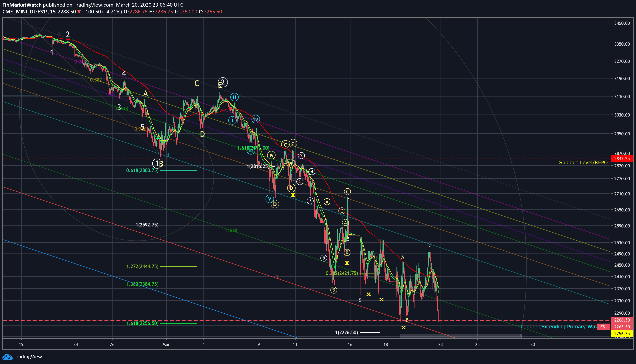636x364 pixels.
Task: Click the white circled 4 wave label
Action: coord(312,172)
